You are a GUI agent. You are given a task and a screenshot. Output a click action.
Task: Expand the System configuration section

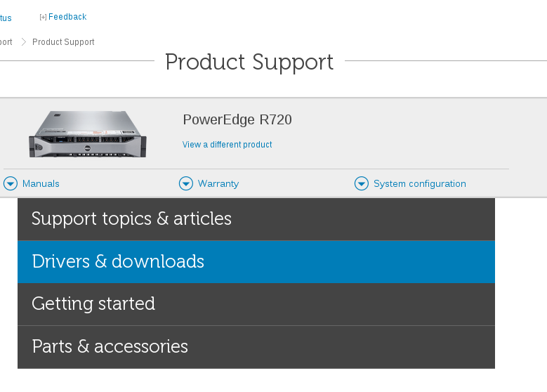pos(420,183)
